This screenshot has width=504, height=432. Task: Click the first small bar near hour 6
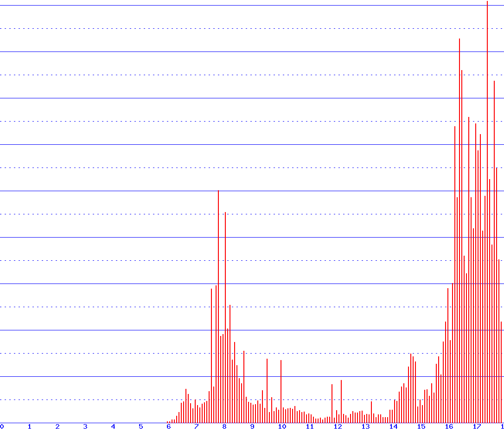(x=168, y=420)
